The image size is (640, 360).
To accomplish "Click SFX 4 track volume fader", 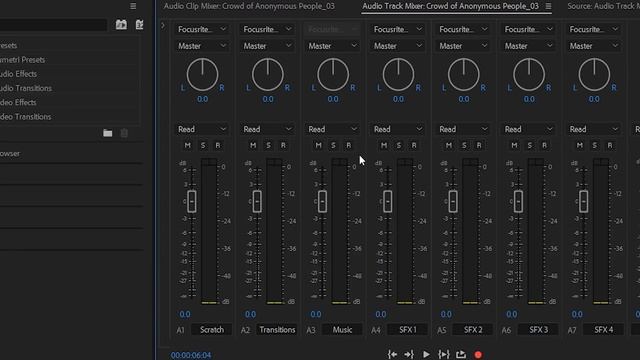I will (x=584, y=201).
